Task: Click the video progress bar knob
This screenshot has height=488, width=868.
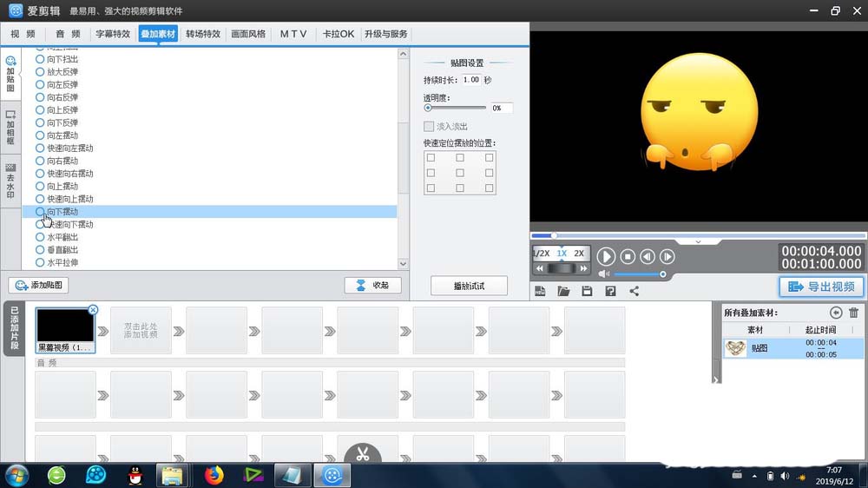Action: (554, 236)
